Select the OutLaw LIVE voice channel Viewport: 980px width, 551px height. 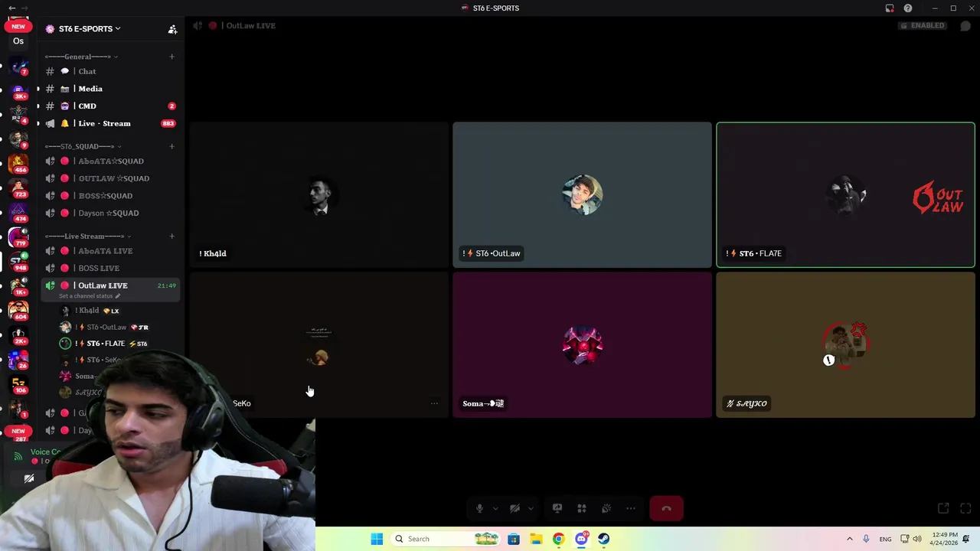(x=110, y=285)
